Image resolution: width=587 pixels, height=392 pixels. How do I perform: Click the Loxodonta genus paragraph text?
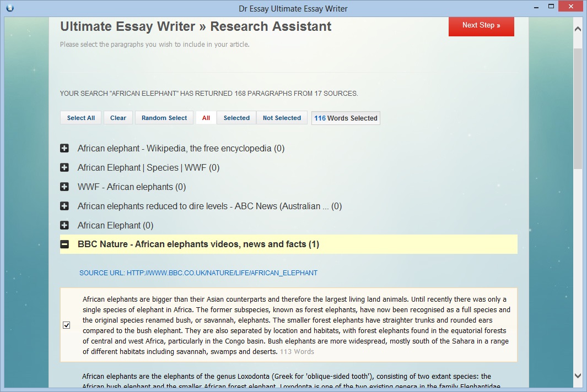pos(291,381)
